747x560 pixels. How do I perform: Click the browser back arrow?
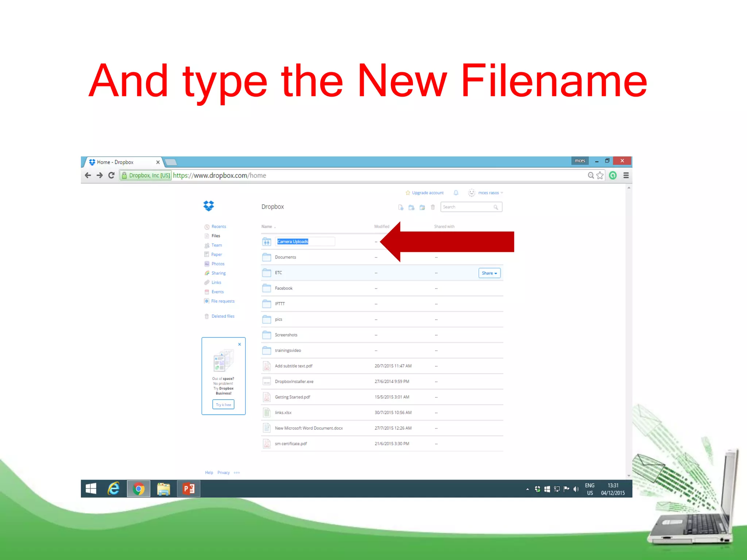click(x=88, y=175)
